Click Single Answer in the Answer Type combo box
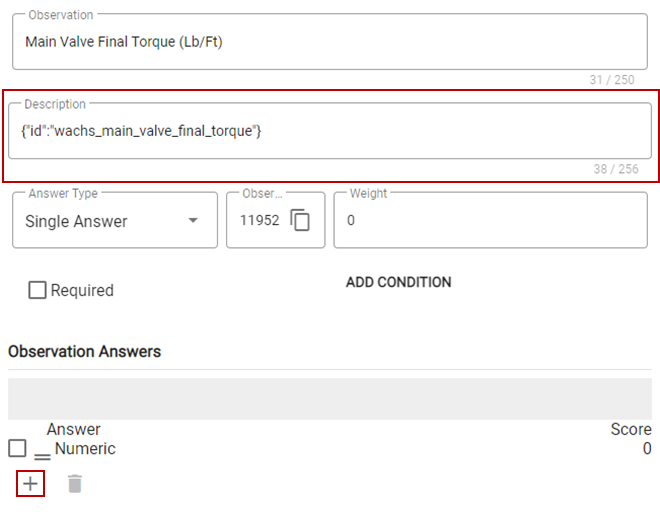 [76, 221]
